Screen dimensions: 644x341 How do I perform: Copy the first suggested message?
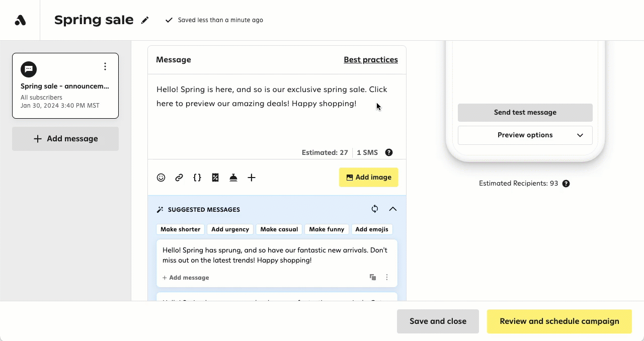373,277
